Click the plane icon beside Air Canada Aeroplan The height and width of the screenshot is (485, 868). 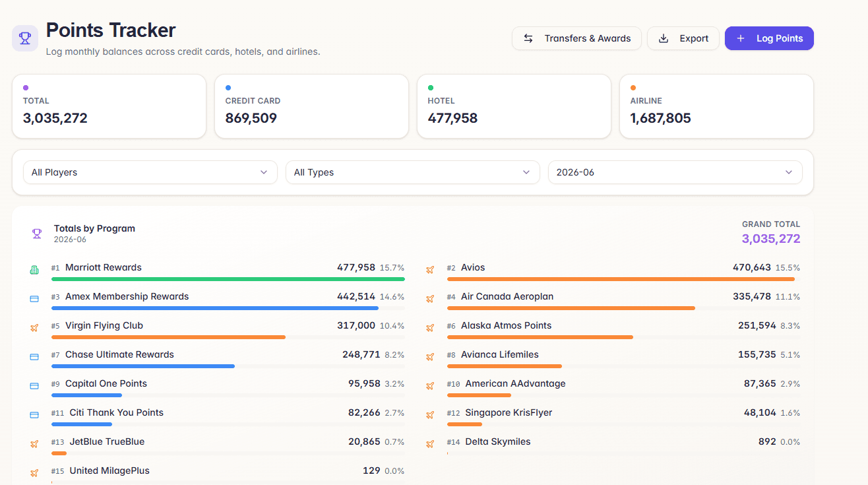(x=430, y=299)
